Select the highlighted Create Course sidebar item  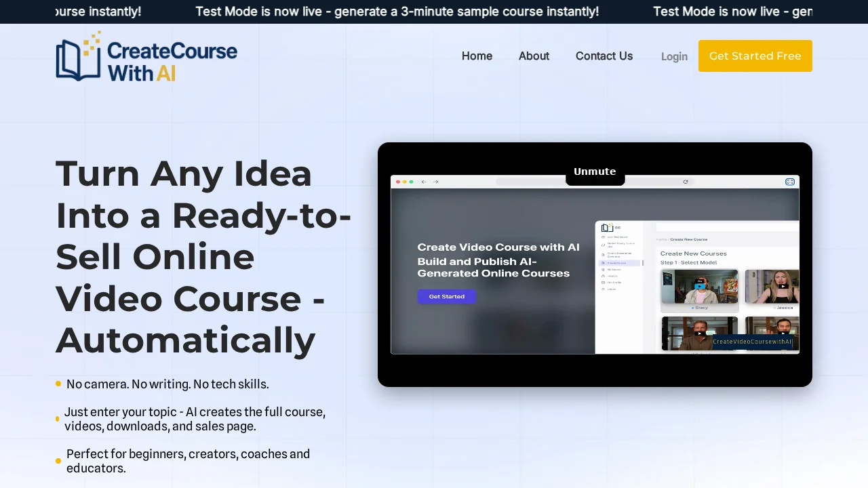(x=617, y=262)
